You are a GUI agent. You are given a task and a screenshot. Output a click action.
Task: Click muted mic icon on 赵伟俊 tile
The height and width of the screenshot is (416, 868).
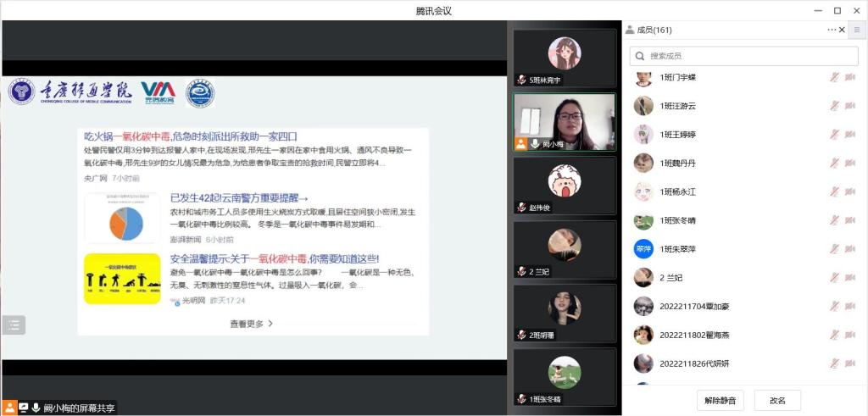(x=521, y=208)
